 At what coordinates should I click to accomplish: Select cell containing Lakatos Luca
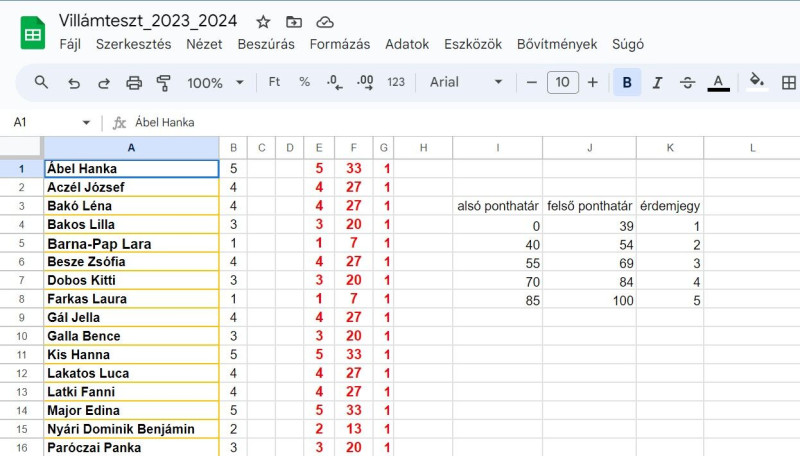tap(132, 373)
